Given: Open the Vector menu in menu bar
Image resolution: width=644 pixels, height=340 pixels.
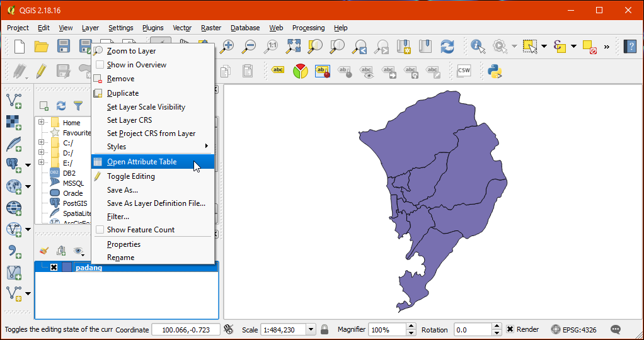Looking at the screenshot, I should (182, 28).
